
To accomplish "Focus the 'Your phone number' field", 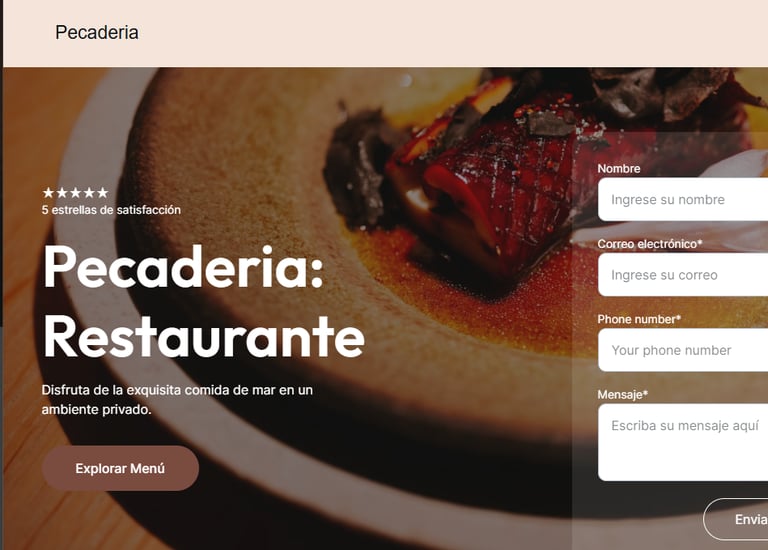I will [x=683, y=350].
